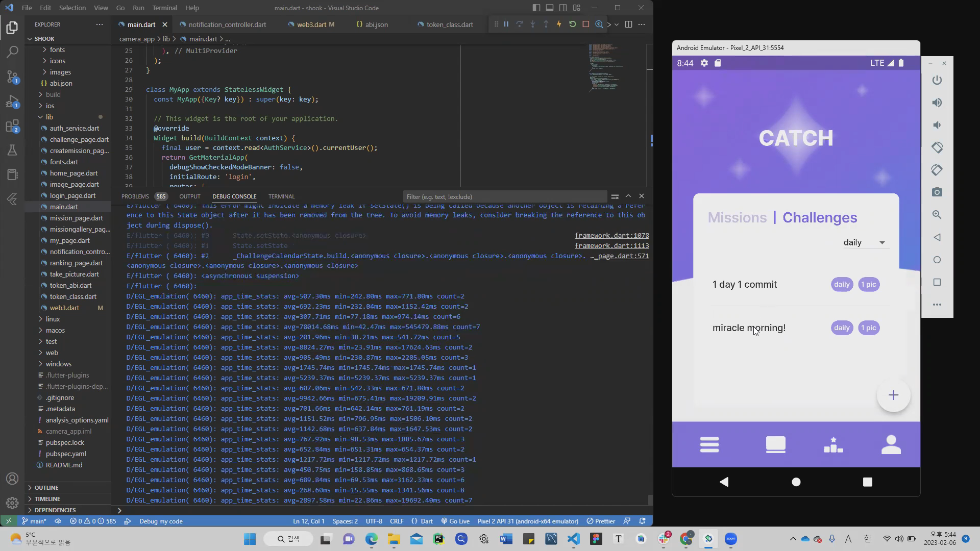
Task: Expand the TIMELINE section
Action: [47, 499]
